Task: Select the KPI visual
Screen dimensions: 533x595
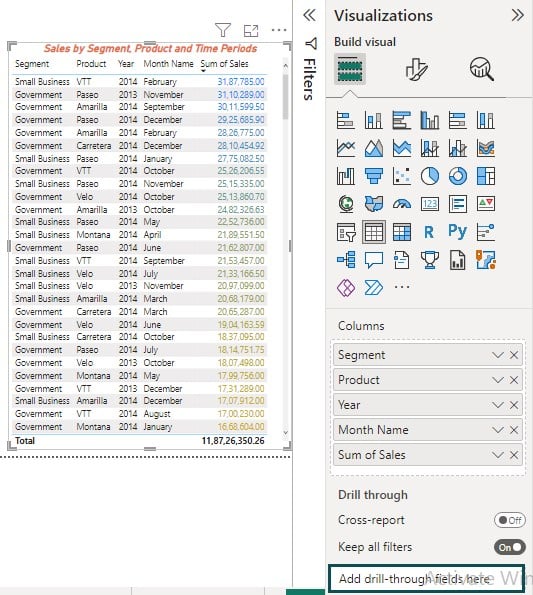Action: (x=486, y=204)
